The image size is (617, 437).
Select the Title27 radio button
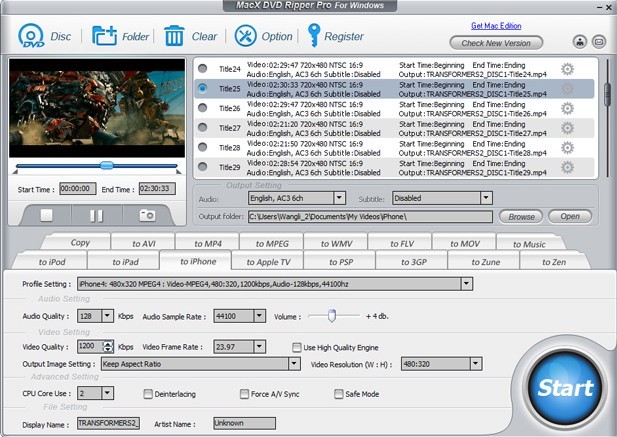pos(203,128)
